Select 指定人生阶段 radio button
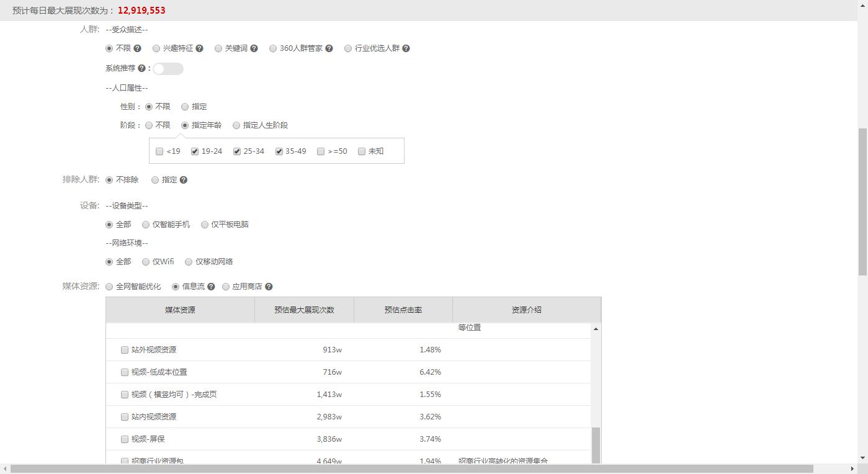Viewport: 868px width, 474px height. [x=236, y=125]
